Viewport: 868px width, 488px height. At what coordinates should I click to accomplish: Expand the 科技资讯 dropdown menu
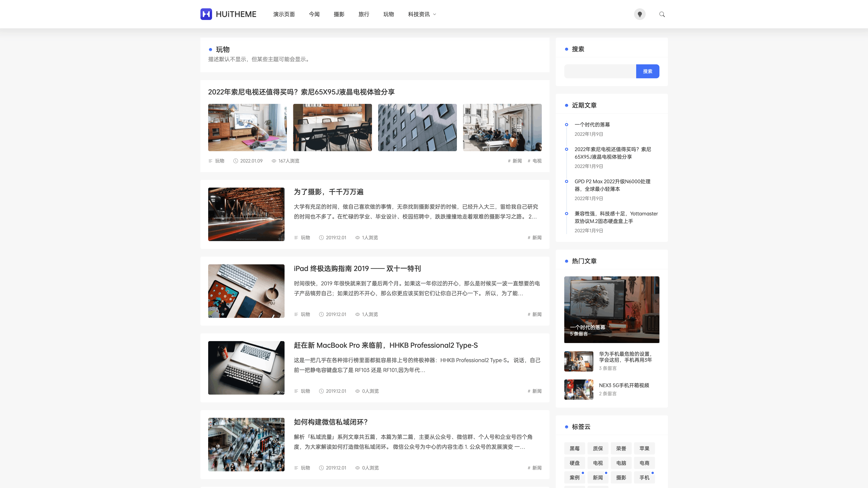click(422, 14)
